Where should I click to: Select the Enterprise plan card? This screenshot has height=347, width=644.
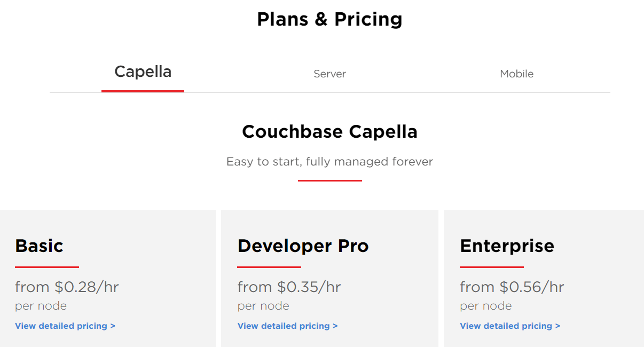tap(544, 278)
